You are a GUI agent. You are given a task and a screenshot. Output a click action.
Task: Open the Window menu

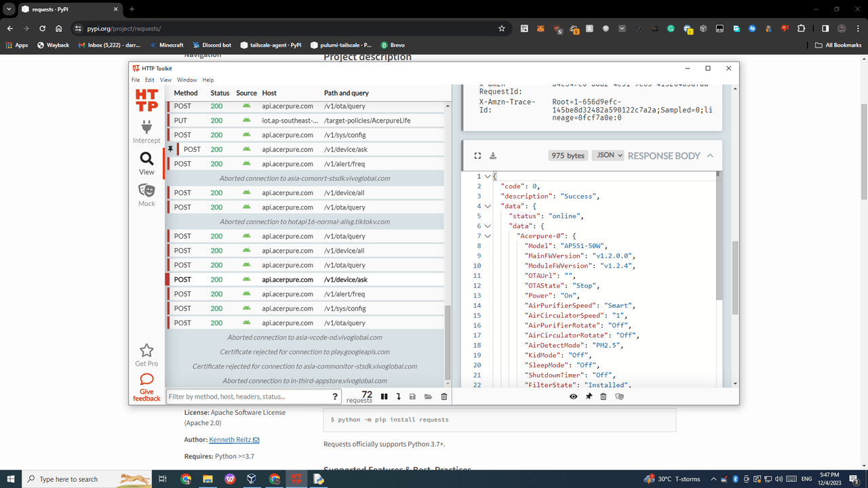(x=187, y=80)
